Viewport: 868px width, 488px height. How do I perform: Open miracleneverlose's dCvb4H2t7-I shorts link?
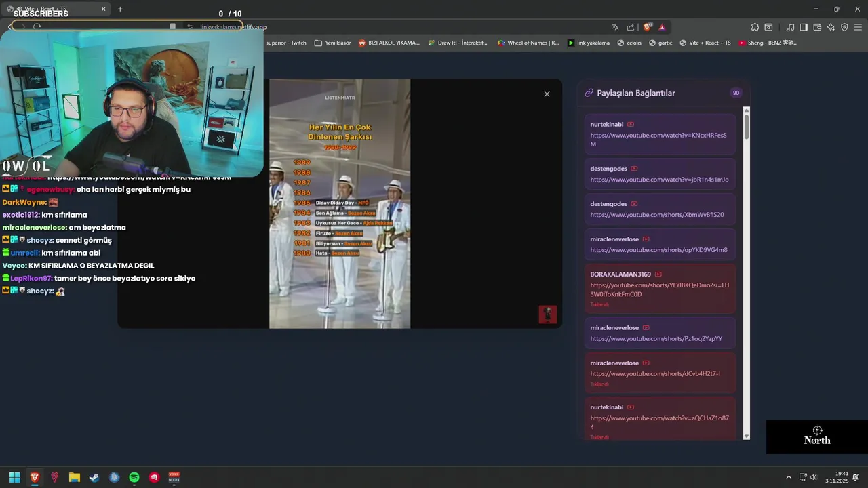point(655,373)
